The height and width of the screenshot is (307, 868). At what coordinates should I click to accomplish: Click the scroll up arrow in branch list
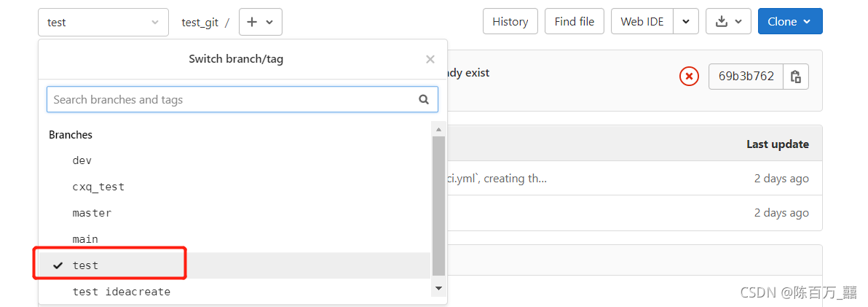point(438,130)
